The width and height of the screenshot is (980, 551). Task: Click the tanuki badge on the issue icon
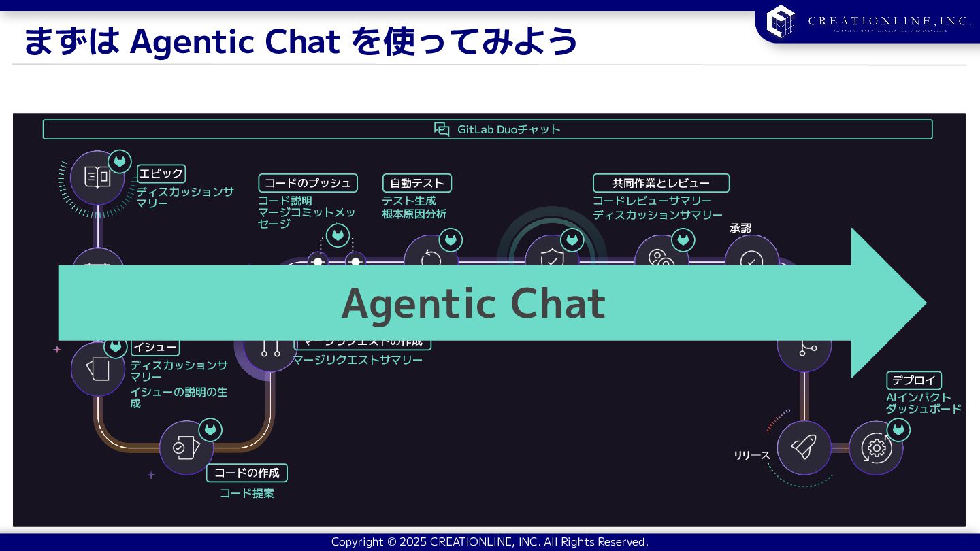[116, 347]
